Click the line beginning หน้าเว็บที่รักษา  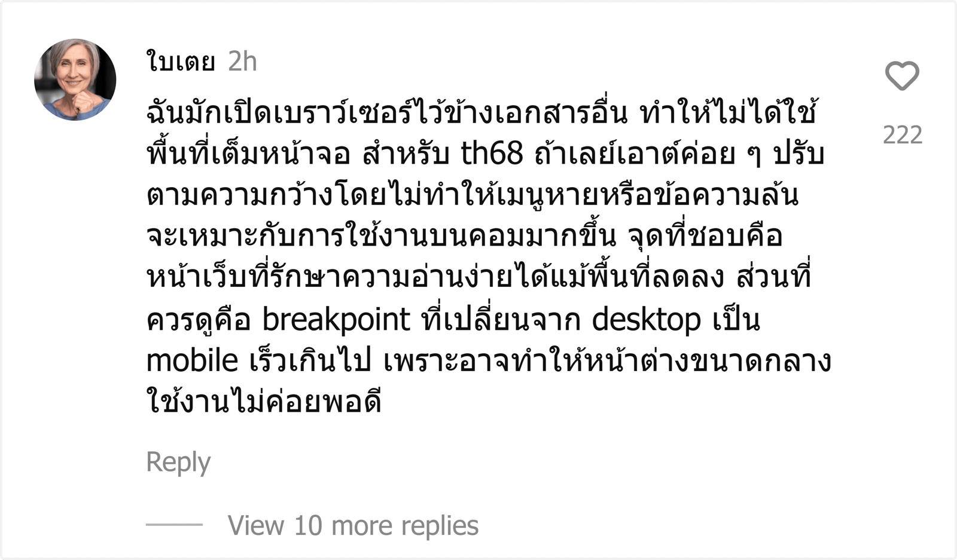(478, 278)
